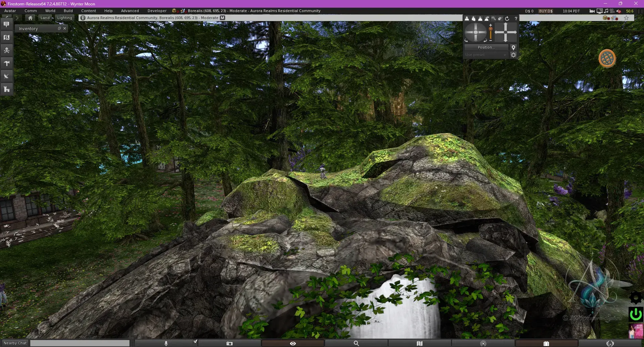Open the inventory suitcase button
The height and width of the screenshot is (347, 644).
coord(546,343)
